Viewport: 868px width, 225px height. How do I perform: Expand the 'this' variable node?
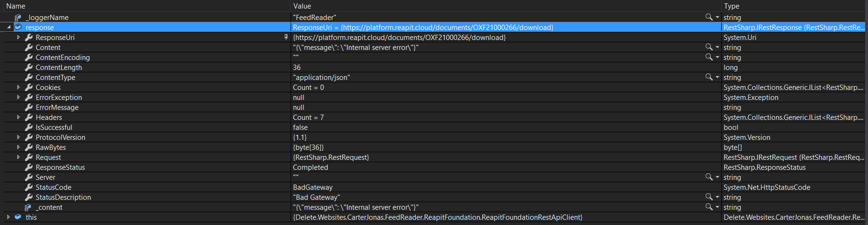[9, 217]
